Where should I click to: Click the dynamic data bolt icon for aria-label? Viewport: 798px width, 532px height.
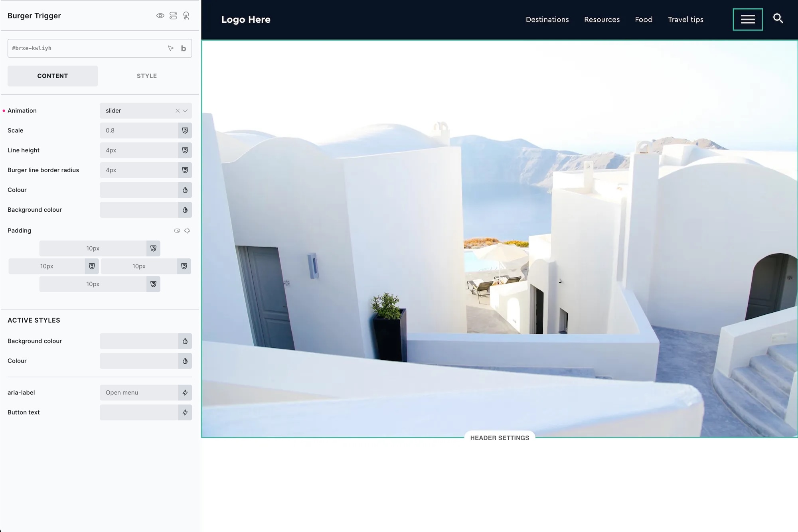click(185, 393)
